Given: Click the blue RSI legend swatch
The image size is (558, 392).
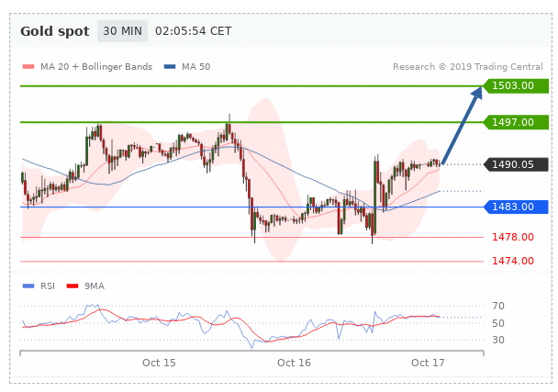Looking at the screenshot, I should 28,286.
